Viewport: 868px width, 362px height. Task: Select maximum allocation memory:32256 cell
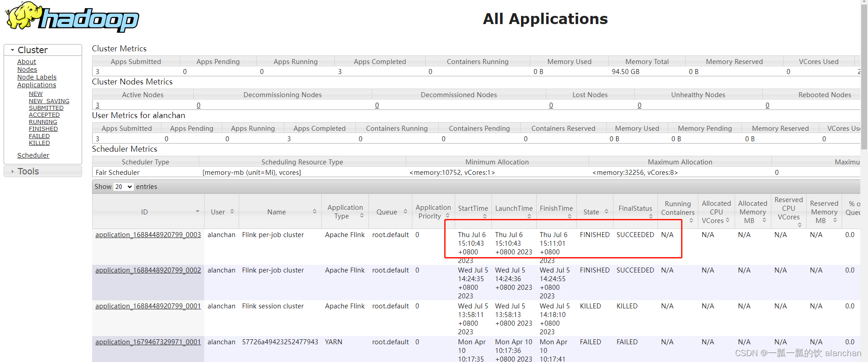(x=635, y=173)
